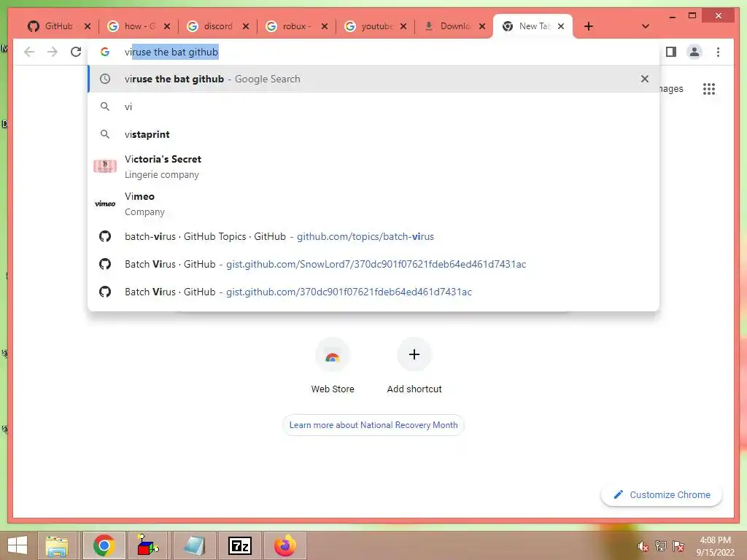
Task: Close the Downloads tab
Action: [482, 26]
